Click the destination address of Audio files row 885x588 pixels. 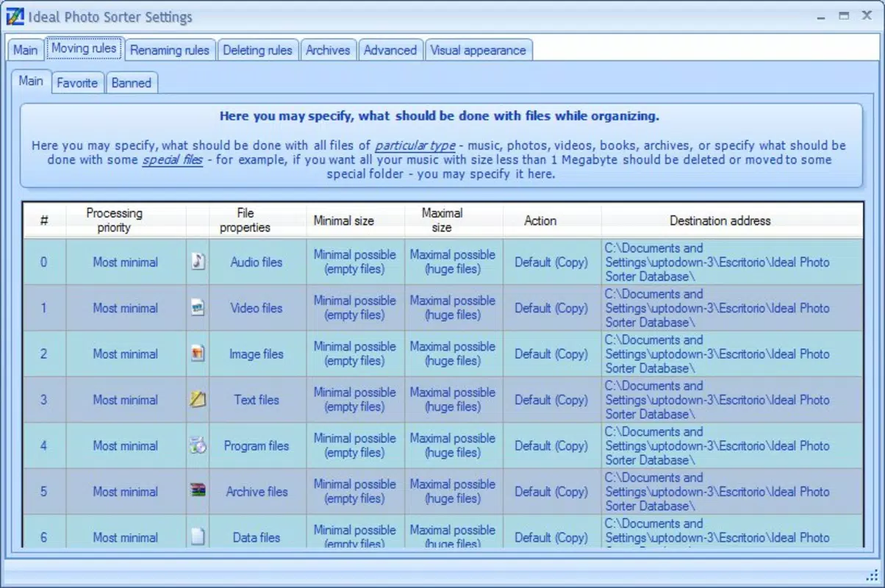pos(732,262)
